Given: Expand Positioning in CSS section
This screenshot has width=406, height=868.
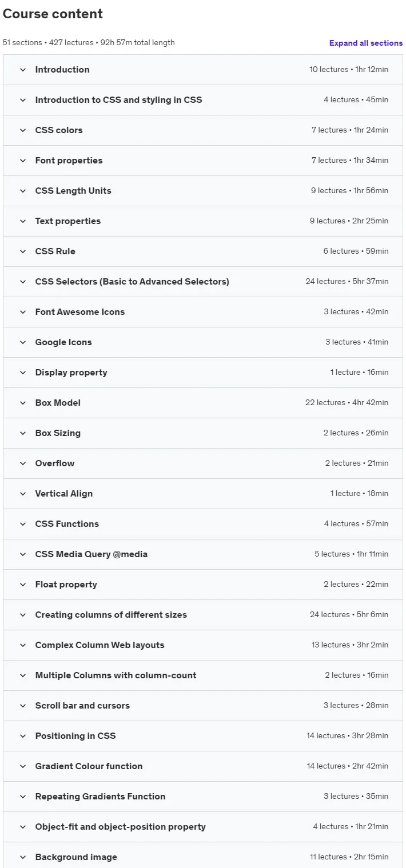Looking at the screenshot, I should click(203, 736).
